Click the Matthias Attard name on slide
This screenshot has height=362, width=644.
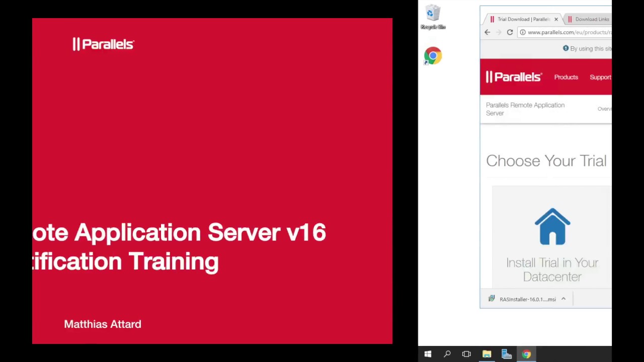pos(103,324)
